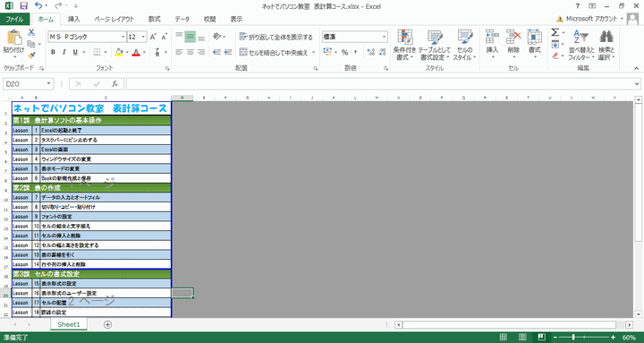Enable wrap text for cells

click(276, 37)
